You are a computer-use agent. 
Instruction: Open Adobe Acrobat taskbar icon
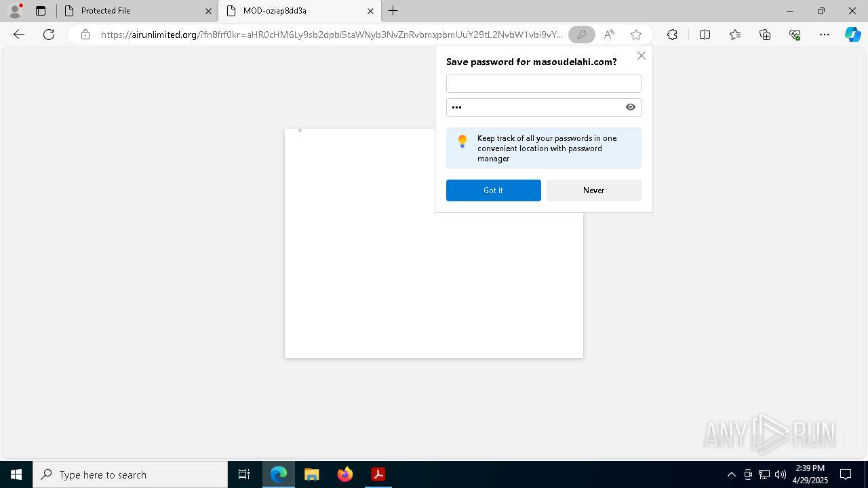click(x=378, y=474)
